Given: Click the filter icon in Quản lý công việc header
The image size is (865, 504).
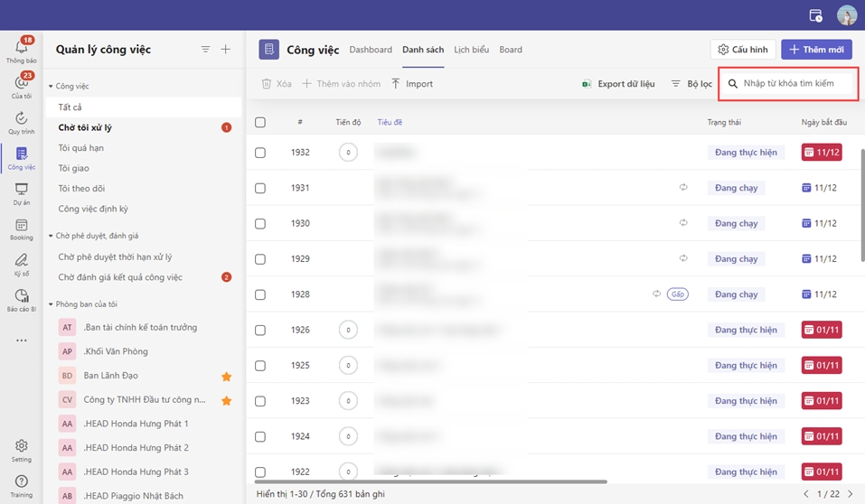Looking at the screenshot, I should [x=205, y=50].
